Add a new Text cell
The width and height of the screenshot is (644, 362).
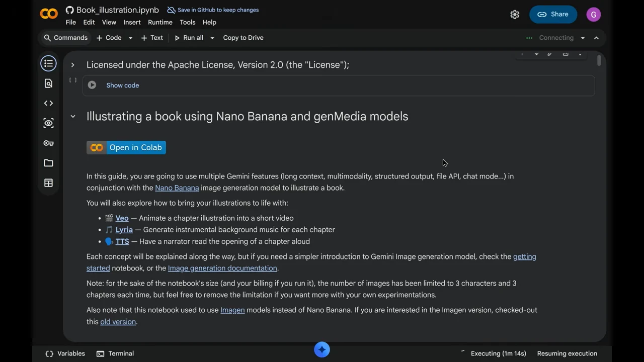[x=152, y=38]
